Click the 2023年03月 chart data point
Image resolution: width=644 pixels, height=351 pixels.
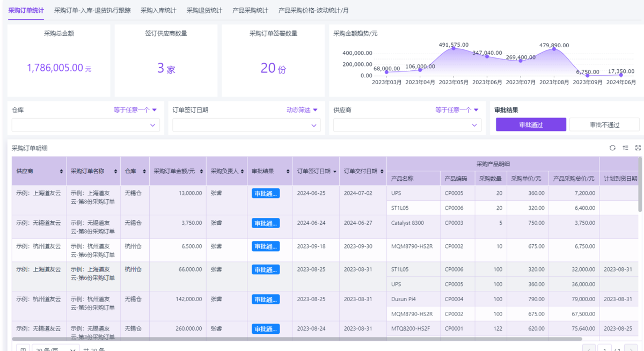coord(387,72)
